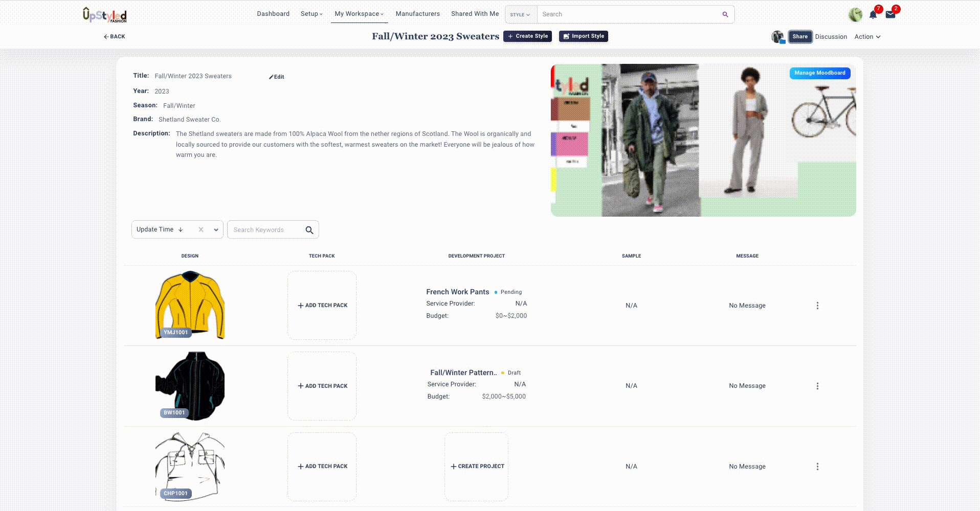The height and width of the screenshot is (511, 980).
Task: Click the user profile avatar in header
Action: [x=855, y=15]
